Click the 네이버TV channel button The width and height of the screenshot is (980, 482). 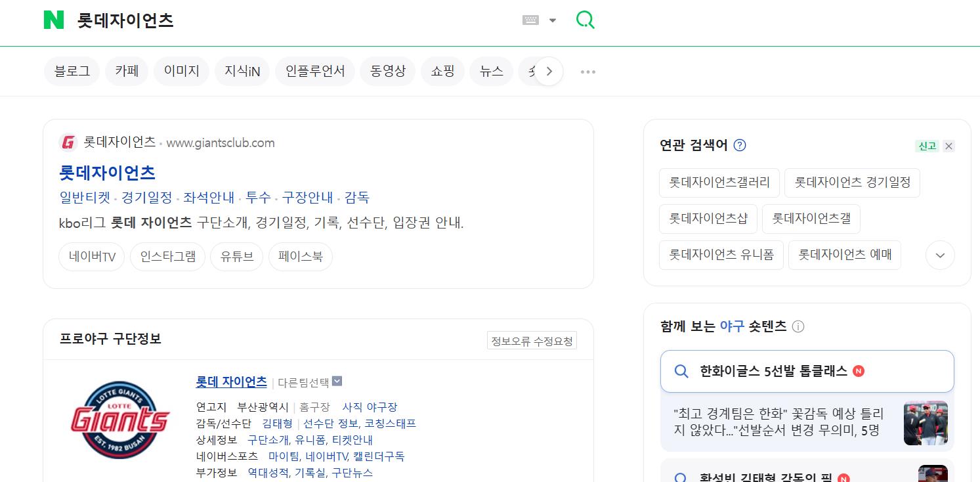pyautogui.click(x=92, y=257)
